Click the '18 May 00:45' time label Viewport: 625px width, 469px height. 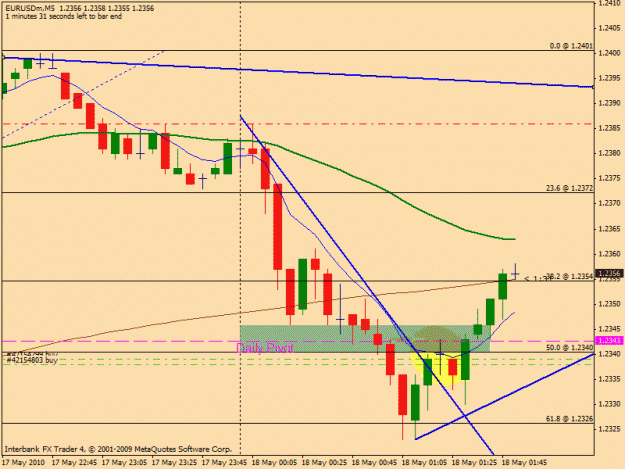click(374, 463)
